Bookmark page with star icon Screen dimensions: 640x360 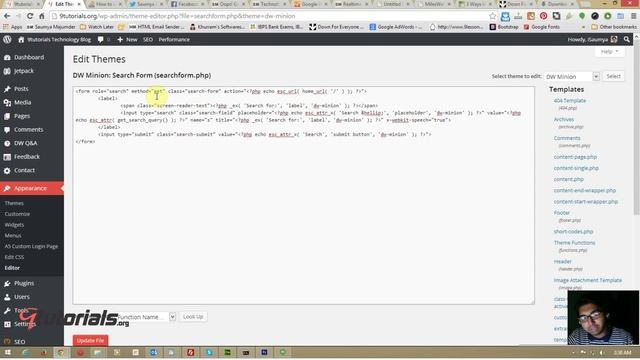tap(493, 16)
